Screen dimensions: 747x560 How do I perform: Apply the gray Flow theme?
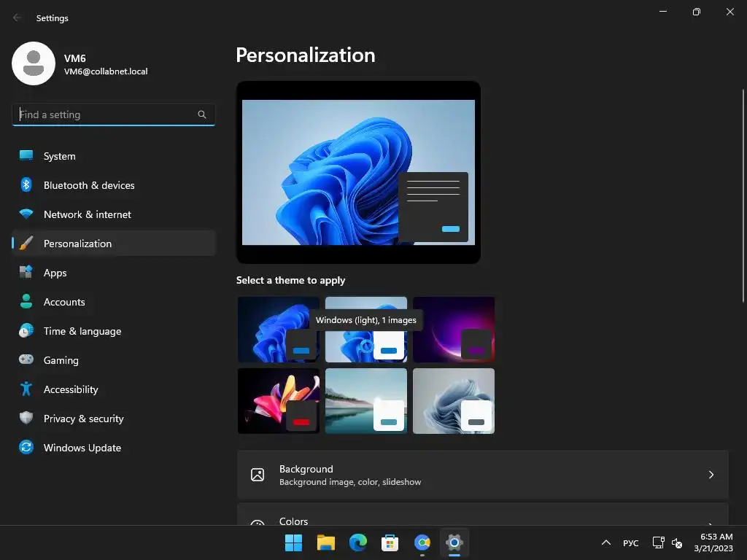click(454, 401)
